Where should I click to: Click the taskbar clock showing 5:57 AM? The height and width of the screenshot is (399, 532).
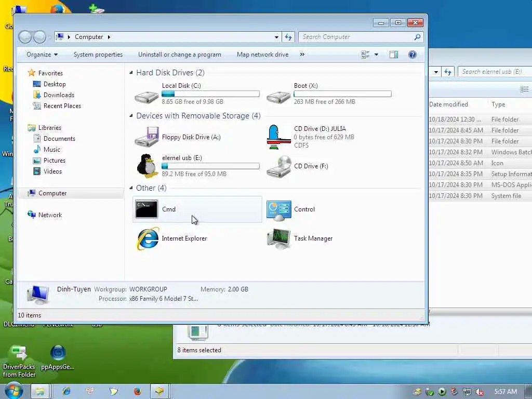coord(506,392)
